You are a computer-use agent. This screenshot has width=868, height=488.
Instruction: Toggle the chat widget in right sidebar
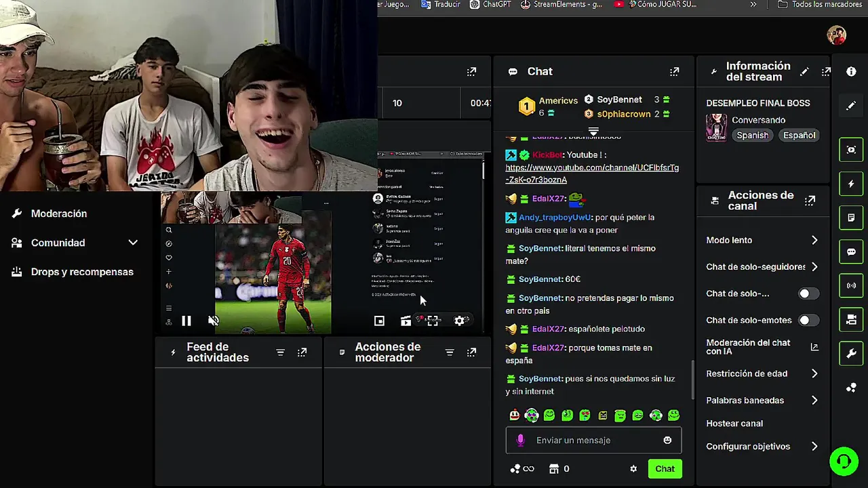(x=851, y=251)
